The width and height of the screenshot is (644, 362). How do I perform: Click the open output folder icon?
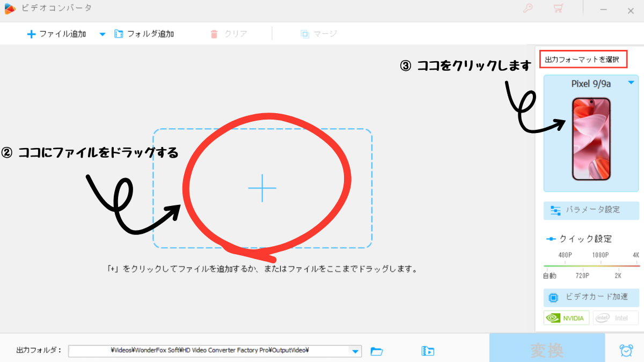(x=377, y=351)
